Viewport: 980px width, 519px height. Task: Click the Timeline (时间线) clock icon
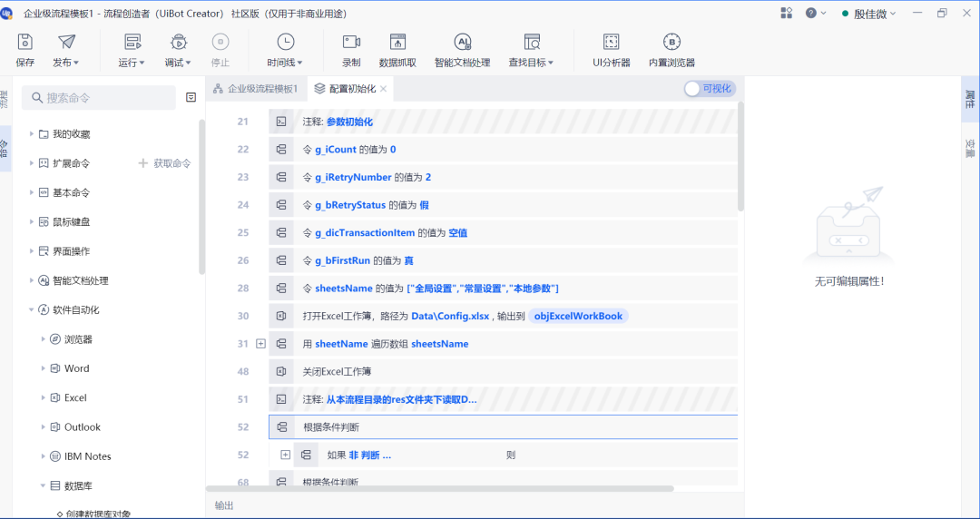coord(286,42)
